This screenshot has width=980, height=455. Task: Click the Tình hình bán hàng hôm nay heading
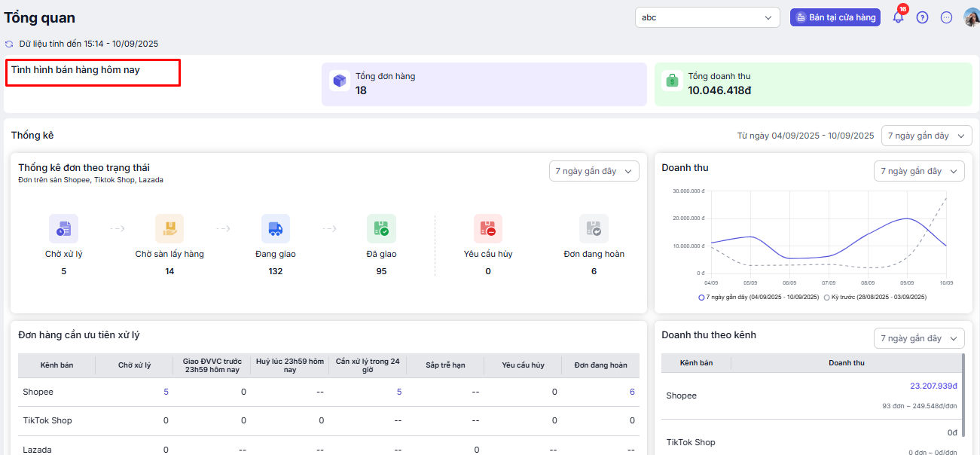pos(75,70)
